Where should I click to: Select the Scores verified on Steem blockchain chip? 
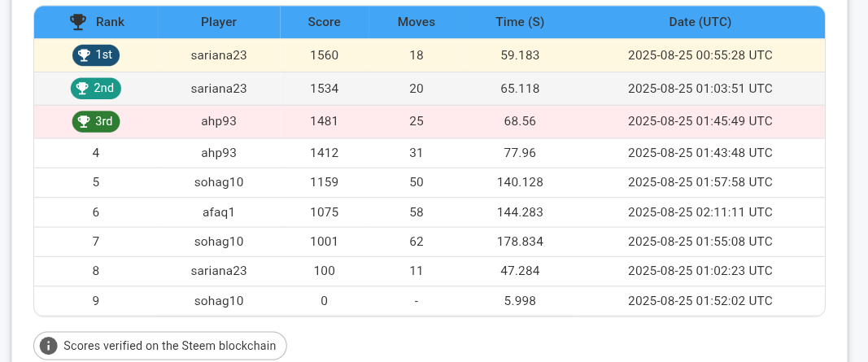pos(160,346)
